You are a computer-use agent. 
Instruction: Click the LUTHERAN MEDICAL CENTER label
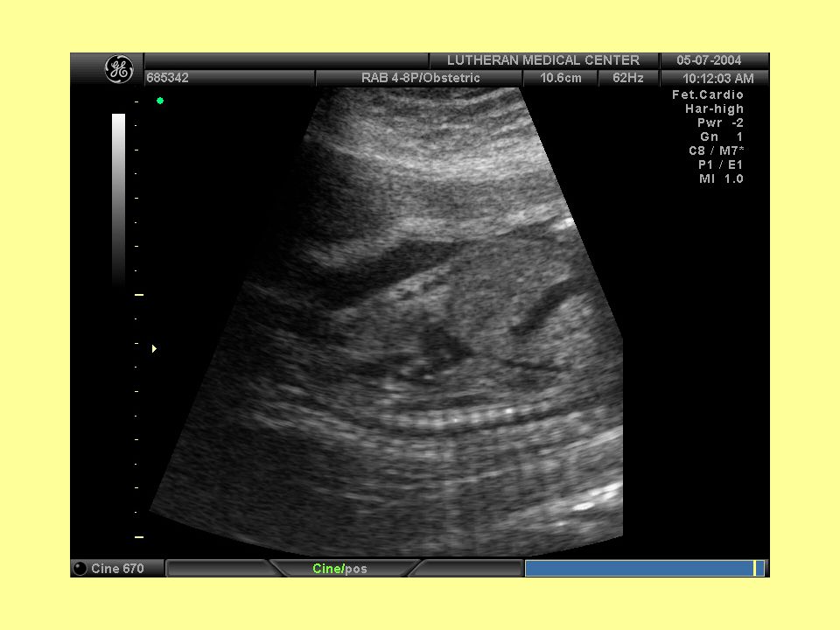pos(543,60)
